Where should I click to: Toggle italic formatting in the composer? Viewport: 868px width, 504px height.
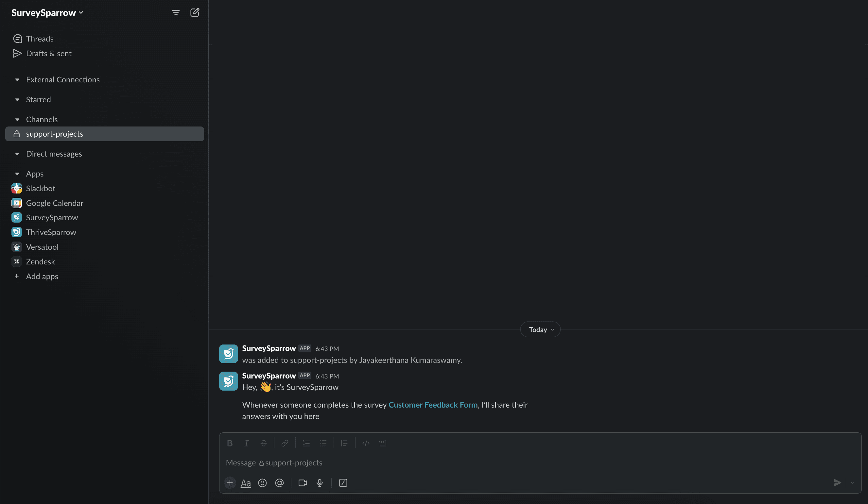246,443
